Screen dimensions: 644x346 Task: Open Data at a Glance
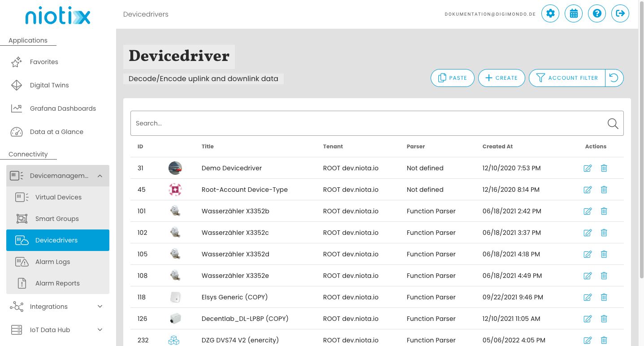[x=56, y=132]
